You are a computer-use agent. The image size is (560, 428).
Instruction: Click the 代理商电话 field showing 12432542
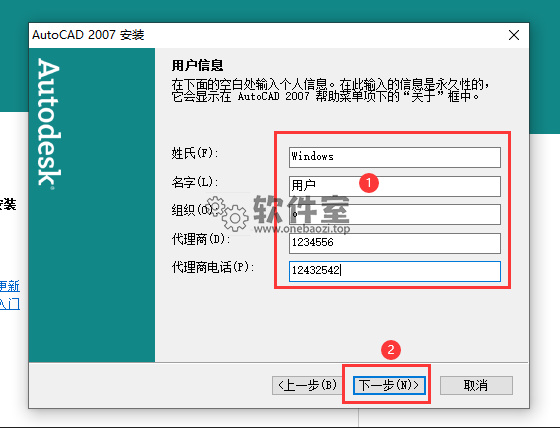coord(395,271)
